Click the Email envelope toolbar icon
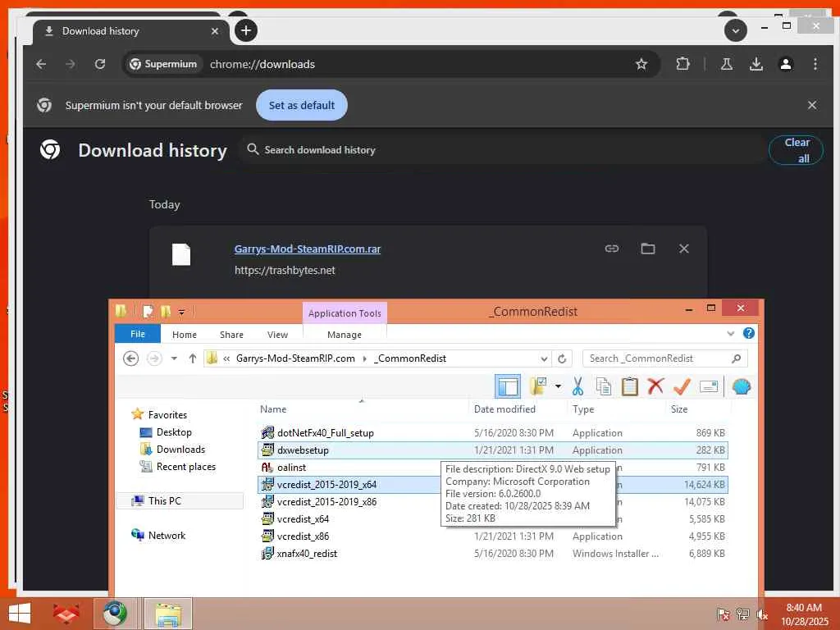The image size is (840, 630). click(708, 386)
